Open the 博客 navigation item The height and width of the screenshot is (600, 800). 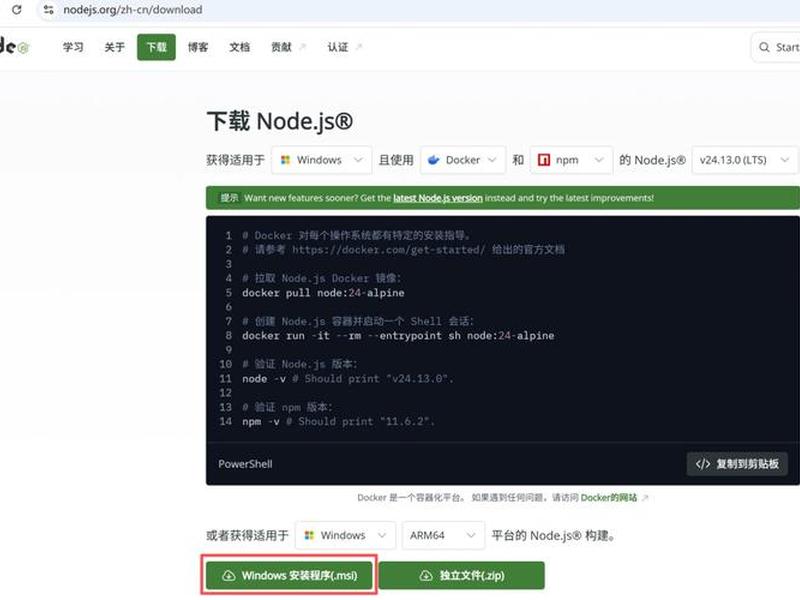[x=197, y=47]
